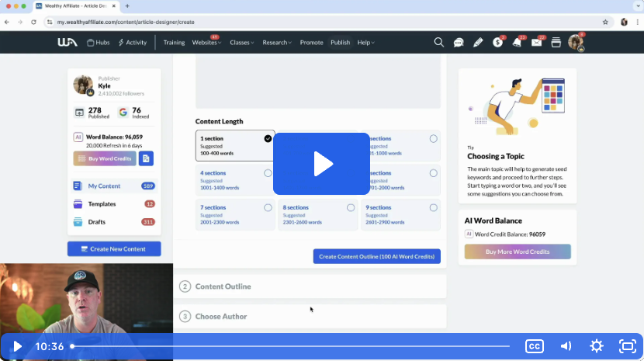Go back in browser history
Screen dimensions: 644x361
pyautogui.click(x=7, y=23)
